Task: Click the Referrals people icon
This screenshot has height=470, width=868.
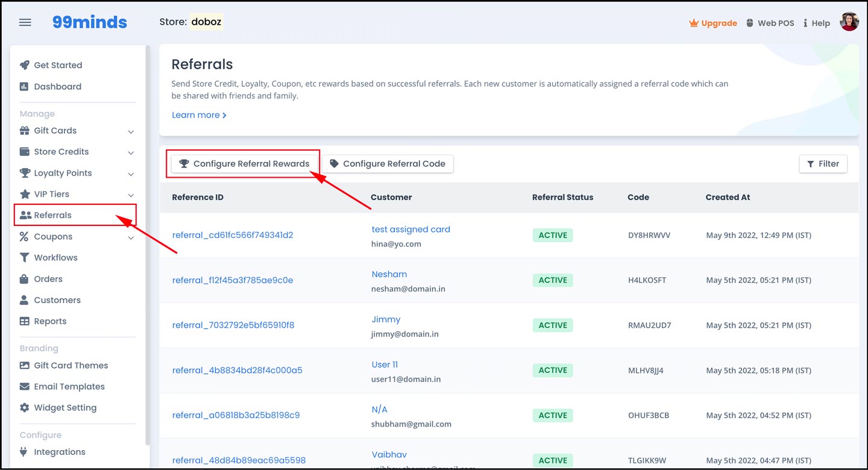Action: tap(25, 215)
